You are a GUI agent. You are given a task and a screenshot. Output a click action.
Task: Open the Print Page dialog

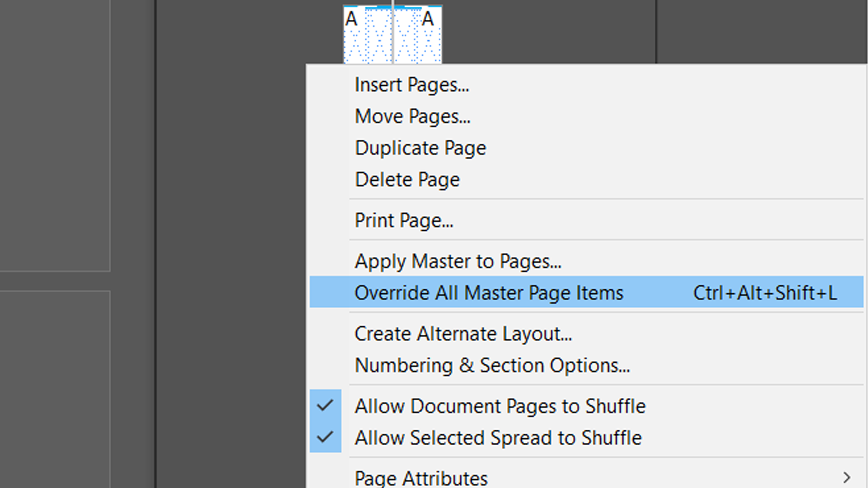point(404,220)
